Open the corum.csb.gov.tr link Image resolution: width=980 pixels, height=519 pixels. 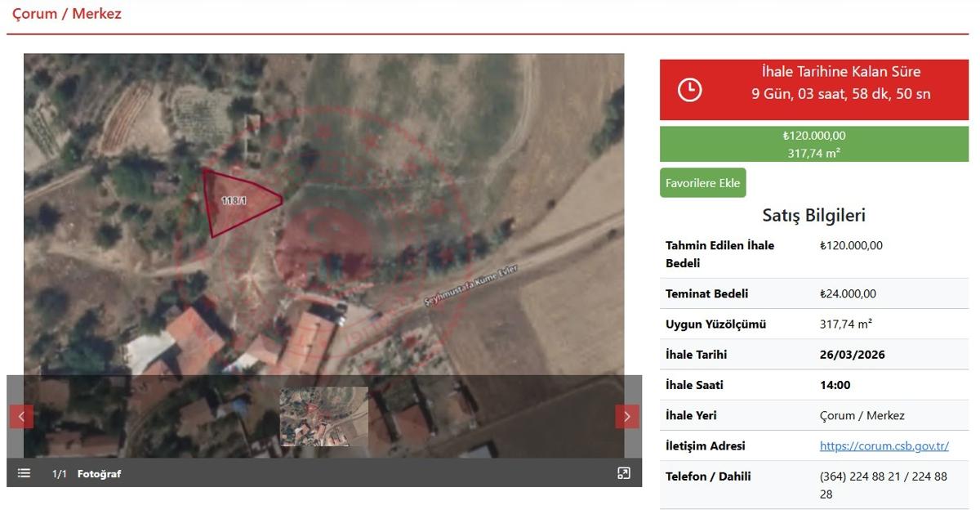click(884, 446)
